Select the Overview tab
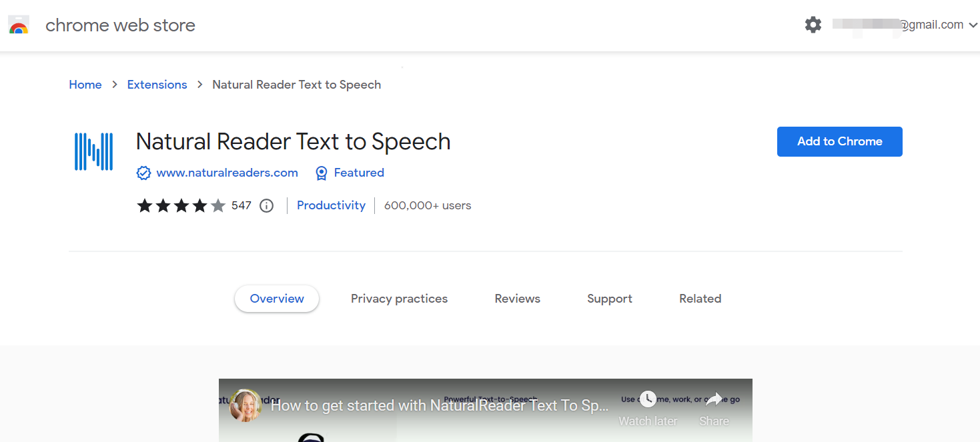This screenshot has width=980, height=442. pos(277,299)
